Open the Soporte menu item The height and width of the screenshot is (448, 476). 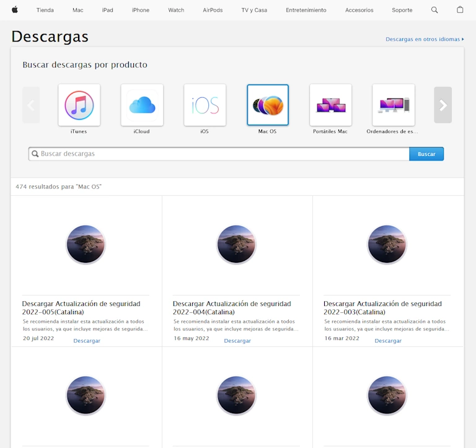pyautogui.click(x=402, y=10)
